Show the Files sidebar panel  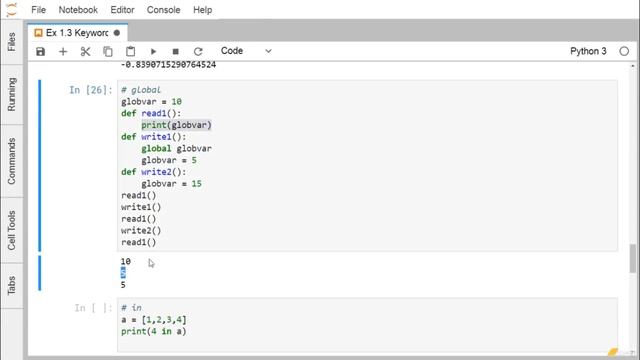(11, 42)
